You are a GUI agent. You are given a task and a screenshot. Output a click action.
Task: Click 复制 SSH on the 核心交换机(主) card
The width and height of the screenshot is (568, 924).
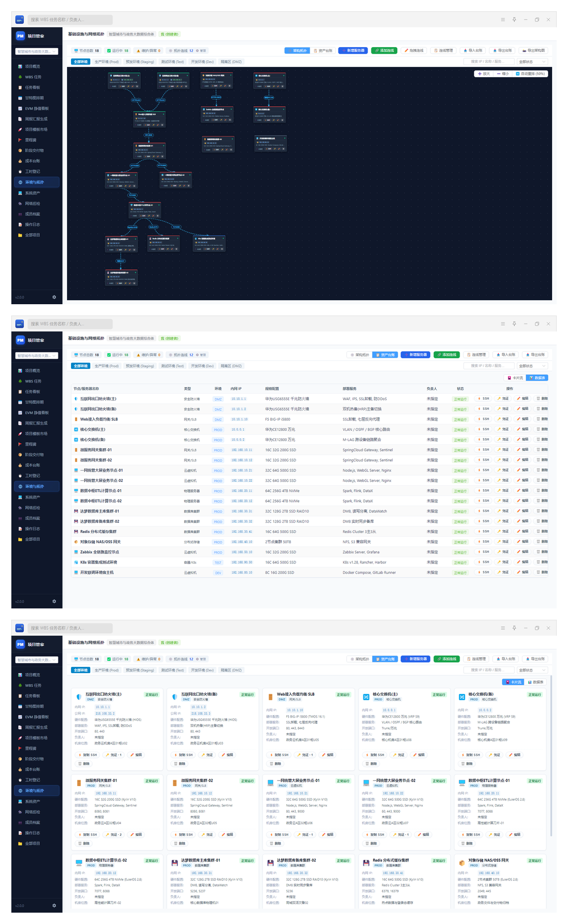374,755
